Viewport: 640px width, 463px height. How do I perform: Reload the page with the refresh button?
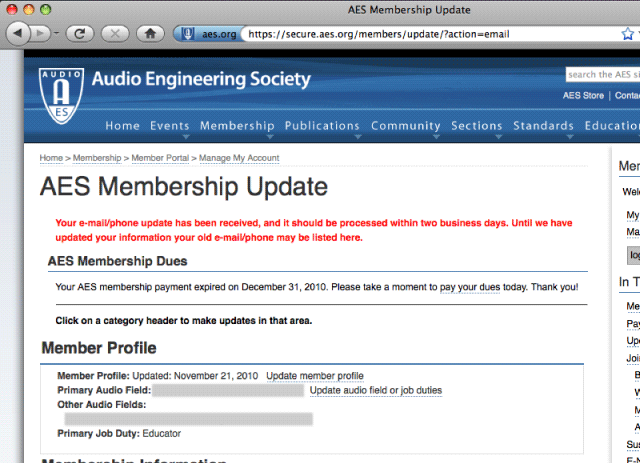pos(79,33)
